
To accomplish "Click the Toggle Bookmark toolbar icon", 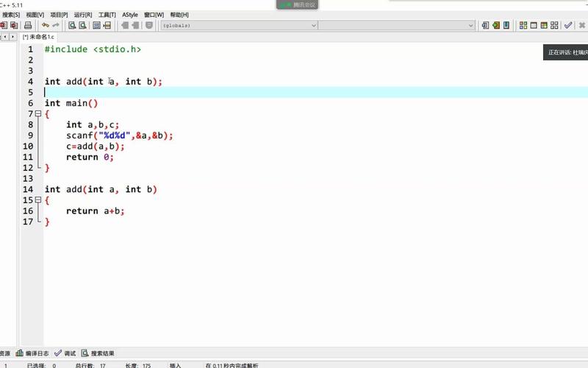I will [x=96, y=25].
